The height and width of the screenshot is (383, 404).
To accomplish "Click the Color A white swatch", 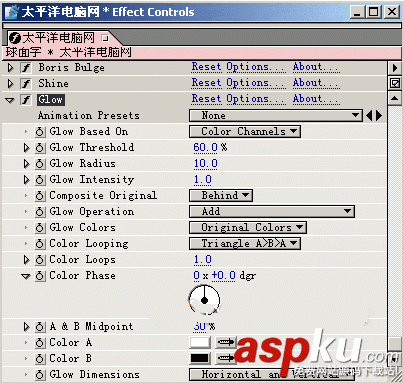I will (x=200, y=342).
